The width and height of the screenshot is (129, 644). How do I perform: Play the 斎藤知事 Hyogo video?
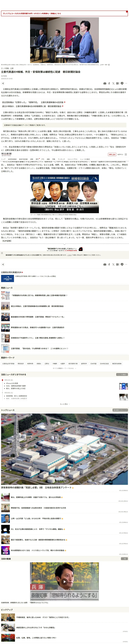point(64,582)
